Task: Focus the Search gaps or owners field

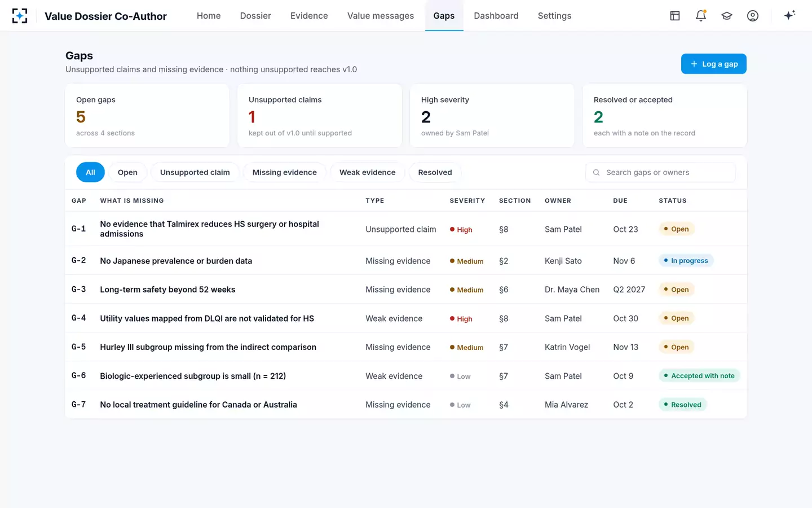Action: coord(660,173)
